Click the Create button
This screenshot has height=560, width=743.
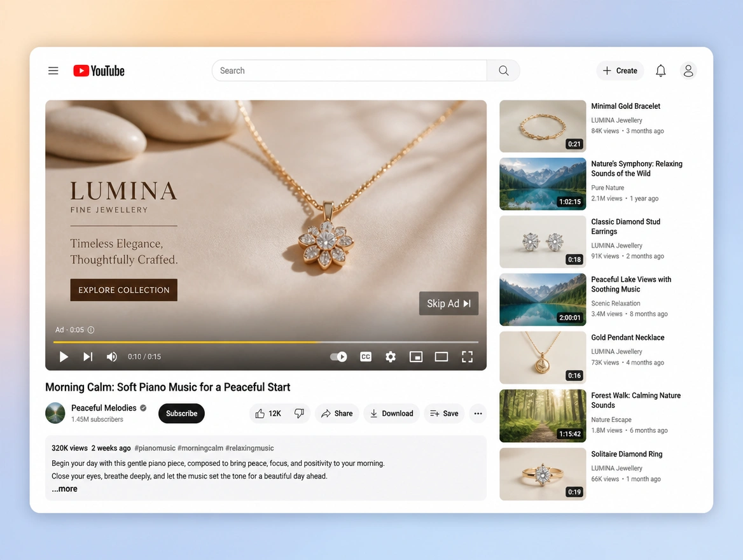pos(620,71)
